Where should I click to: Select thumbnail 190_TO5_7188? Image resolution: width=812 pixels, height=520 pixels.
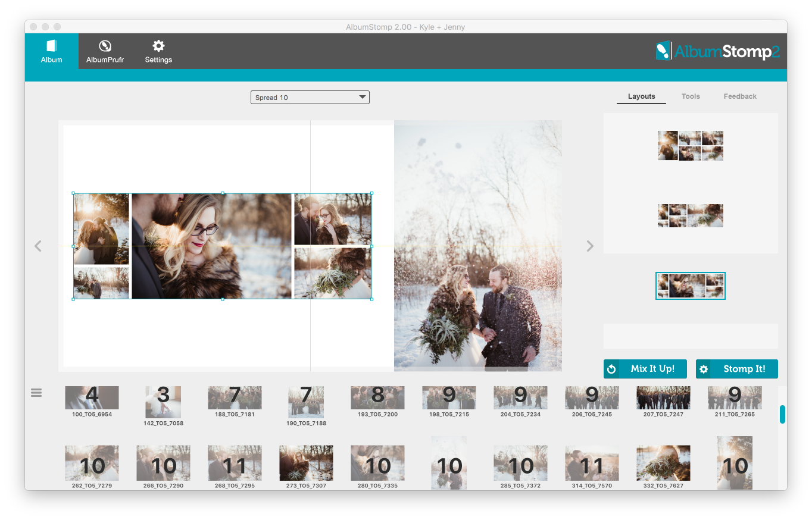tap(306, 402)
